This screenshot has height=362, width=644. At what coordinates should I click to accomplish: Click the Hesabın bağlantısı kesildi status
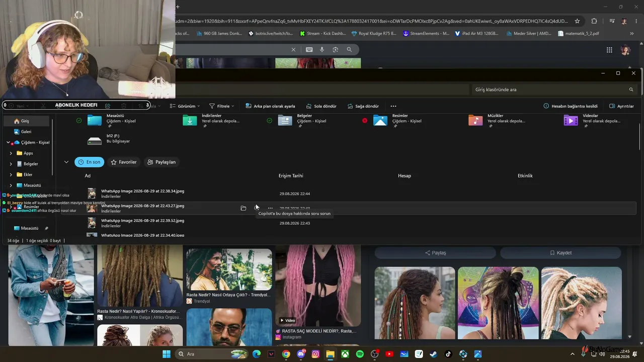click(x=571, y=106)
